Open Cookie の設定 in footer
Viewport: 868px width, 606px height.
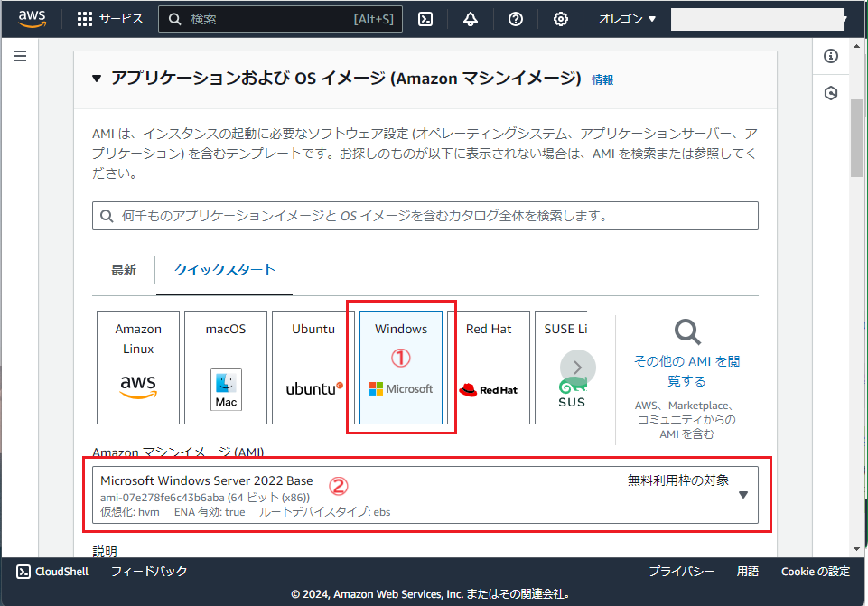pos(816,572)
